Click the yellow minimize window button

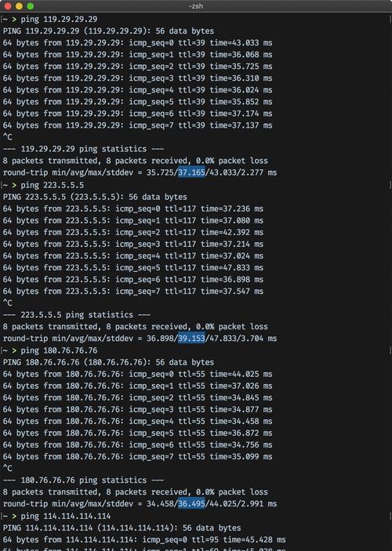19,6
